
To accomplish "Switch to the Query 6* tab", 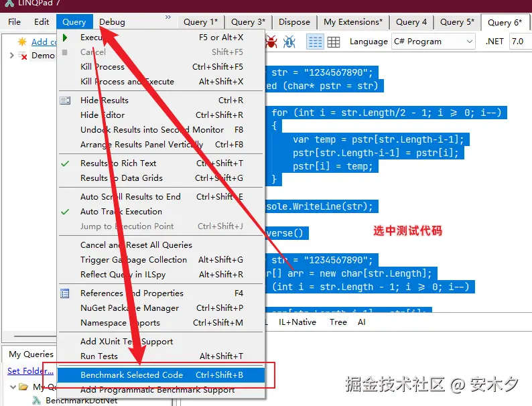I will (x=505, y=22).
